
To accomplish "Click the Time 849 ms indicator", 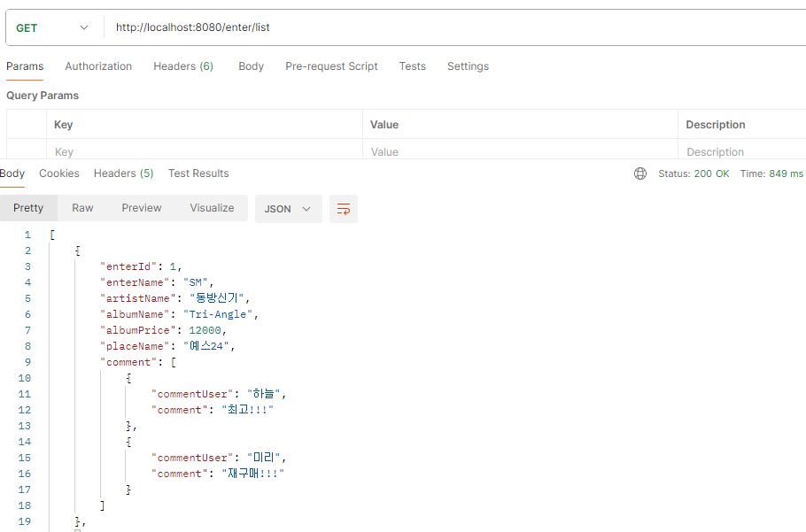I will coord(771,173).
